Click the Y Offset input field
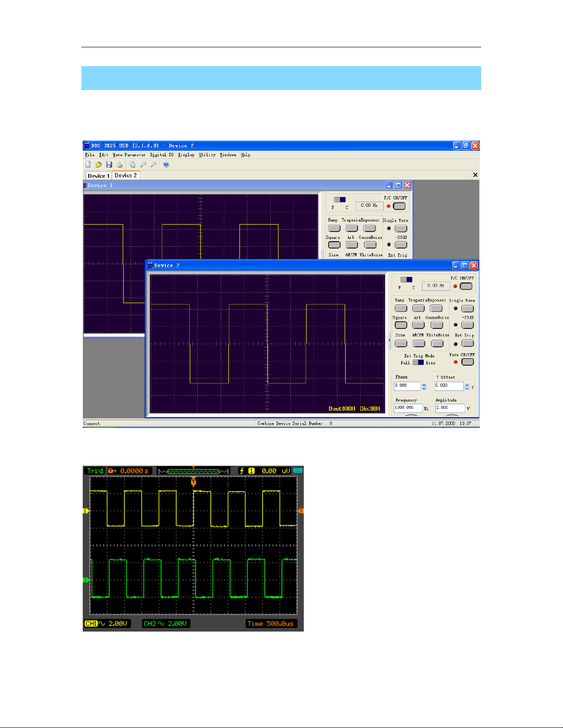Screen dimensions: 563x728 coord(449,386)
